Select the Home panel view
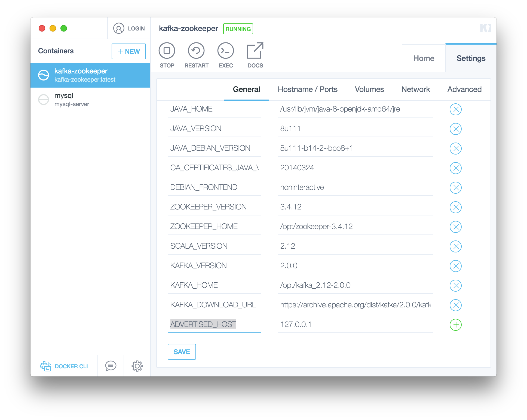This screenshot has width=527, height=420. (x=424, y=58)
